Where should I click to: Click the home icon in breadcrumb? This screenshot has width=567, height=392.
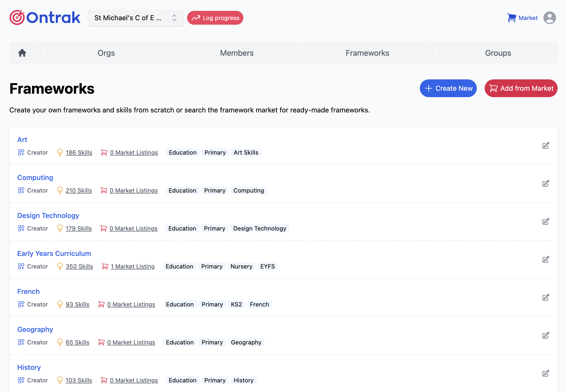(22, 53)
